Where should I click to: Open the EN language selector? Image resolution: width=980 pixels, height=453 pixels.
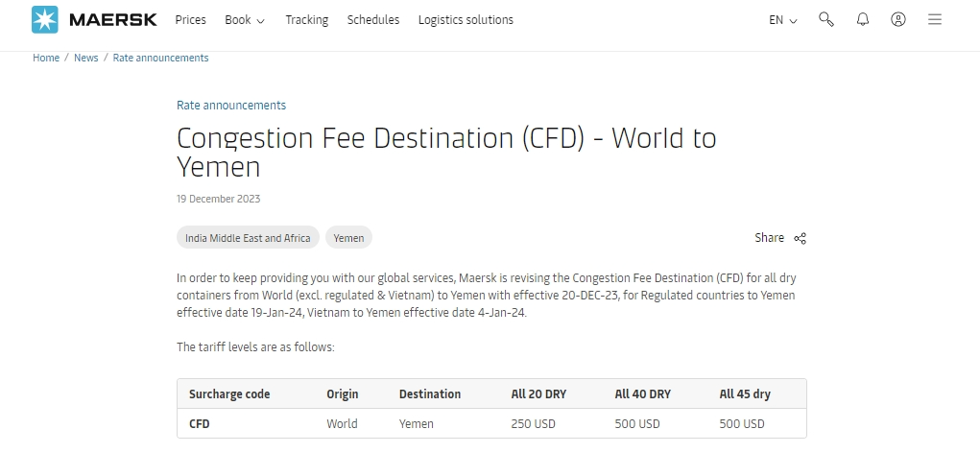coord(782,19)
